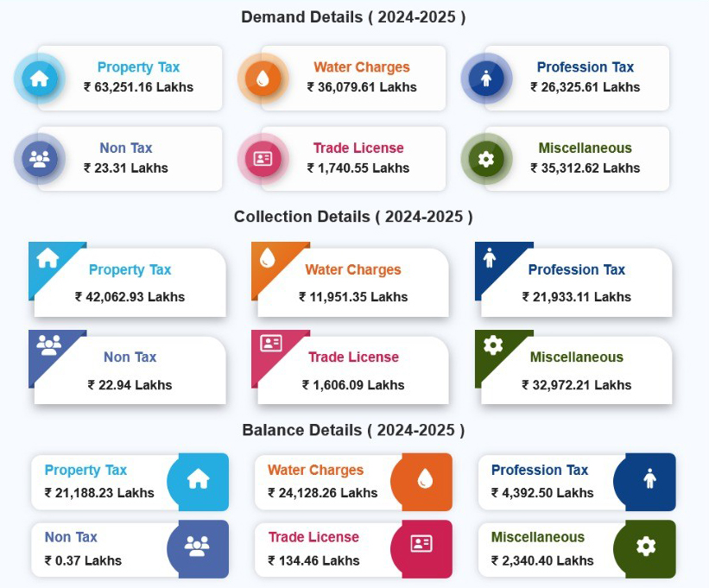The height and width of the screenshot is (588, 709).
Task: Click the person icon on Demand Profession Tax
Action: (486, 79)
